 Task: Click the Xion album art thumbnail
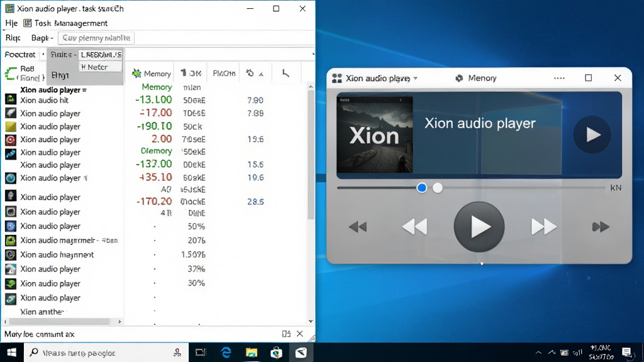pyautogui.click(x=375, y=134)
